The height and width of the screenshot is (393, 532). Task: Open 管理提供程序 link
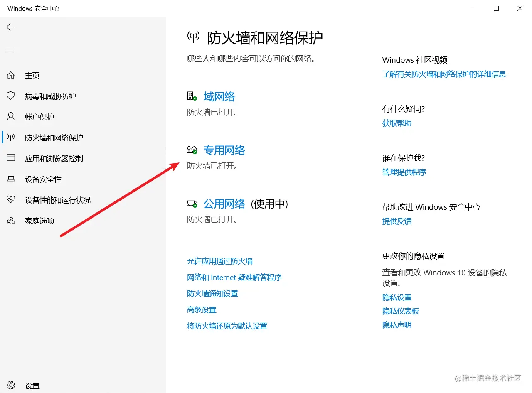[404, 172]
